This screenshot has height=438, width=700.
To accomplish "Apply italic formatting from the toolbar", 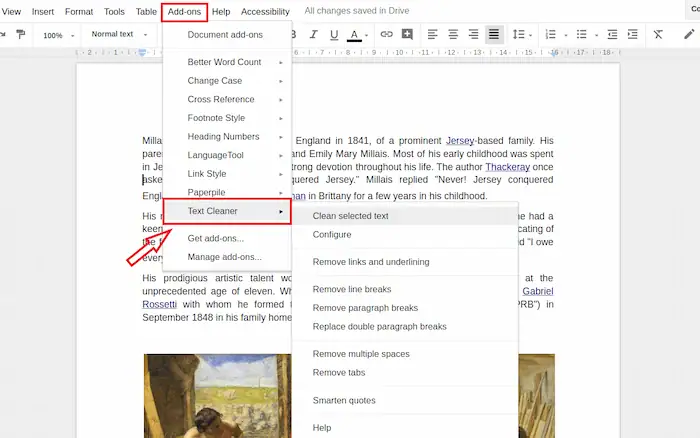I will tap(313, 35).
